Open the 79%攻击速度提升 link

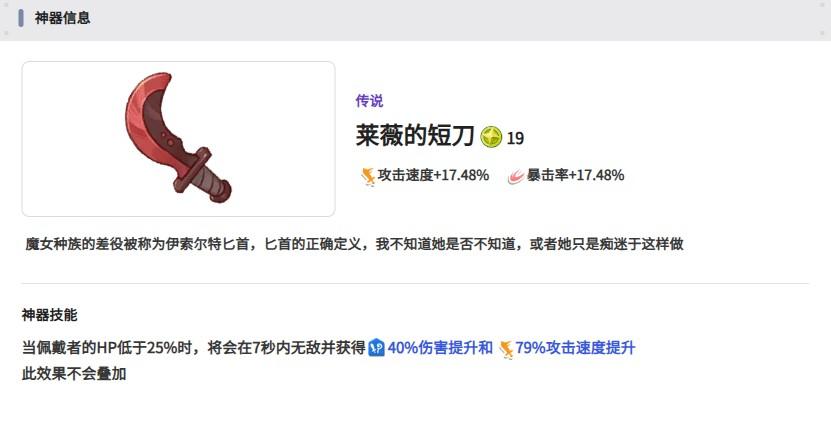coord(575,348)
